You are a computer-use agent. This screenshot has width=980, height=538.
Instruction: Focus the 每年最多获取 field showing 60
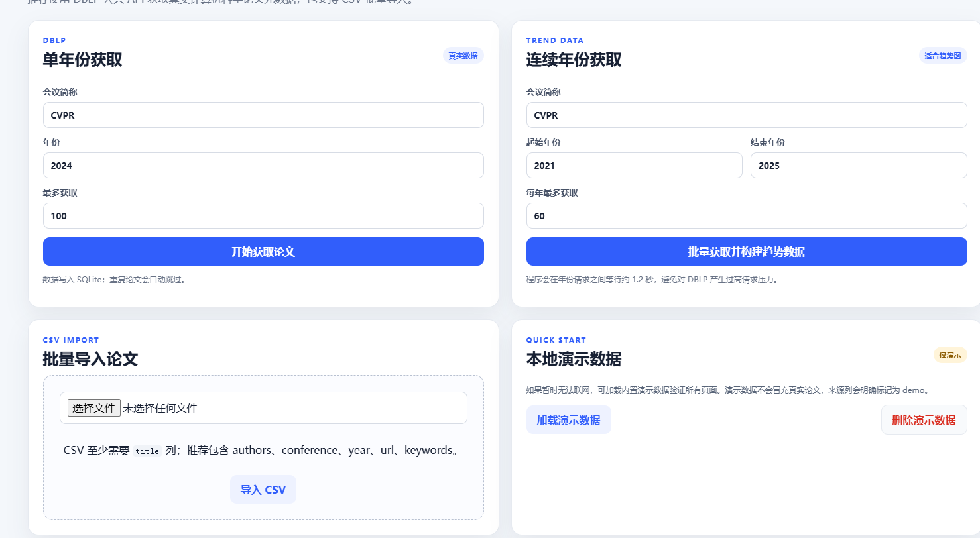747,216
